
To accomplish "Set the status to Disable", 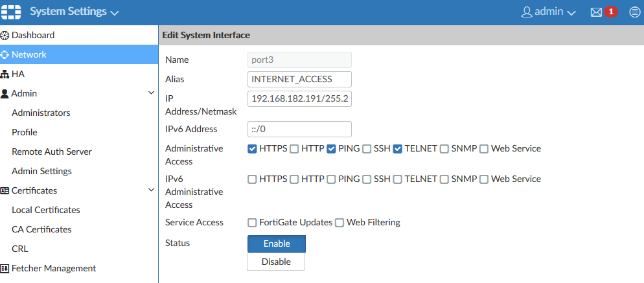I will [x=276, y=262].
